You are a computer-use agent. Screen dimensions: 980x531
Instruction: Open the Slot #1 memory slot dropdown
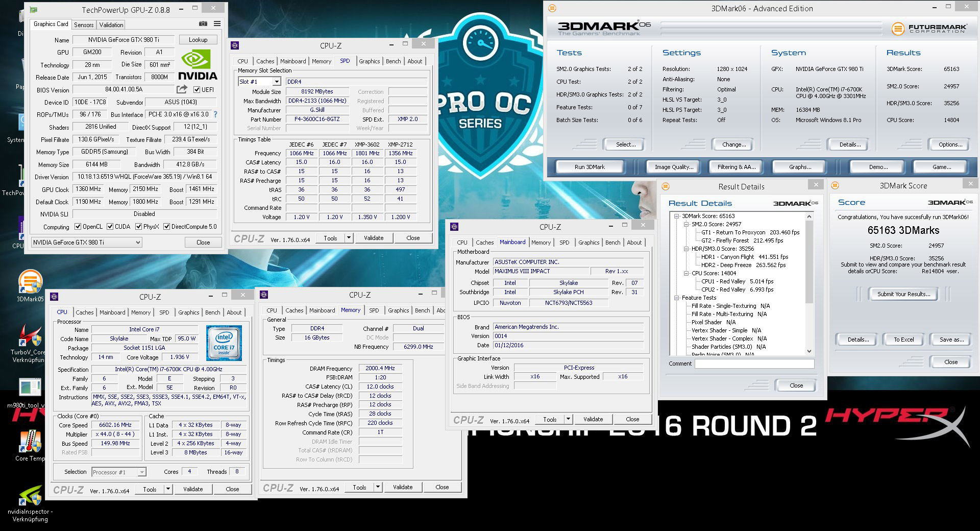(x=277, y=82)
